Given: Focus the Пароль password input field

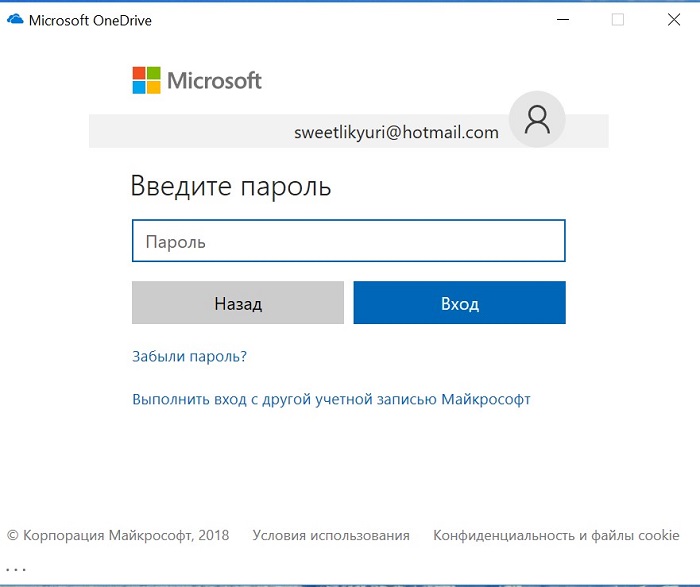Looking at the screenshot, I should [x=349, y=241].
